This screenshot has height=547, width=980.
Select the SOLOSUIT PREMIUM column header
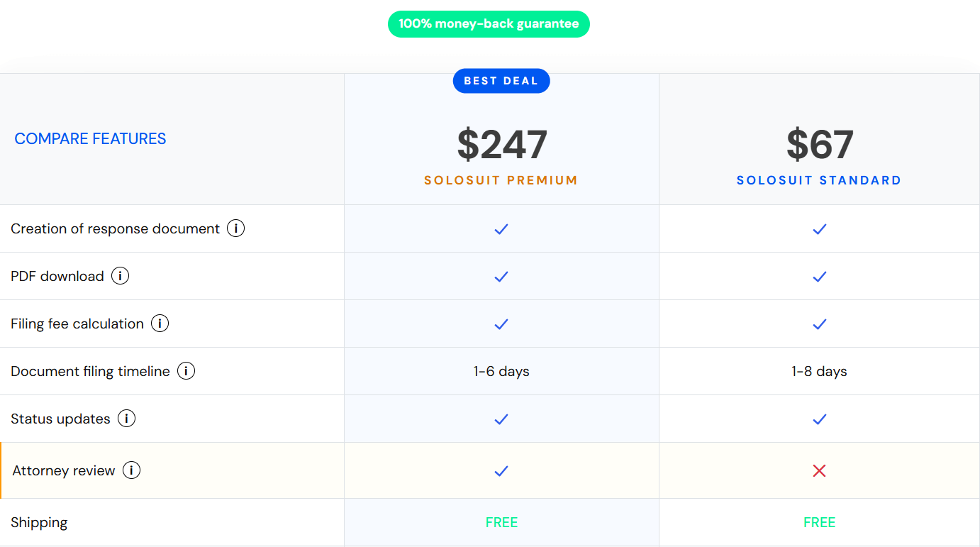coord(501,179)
